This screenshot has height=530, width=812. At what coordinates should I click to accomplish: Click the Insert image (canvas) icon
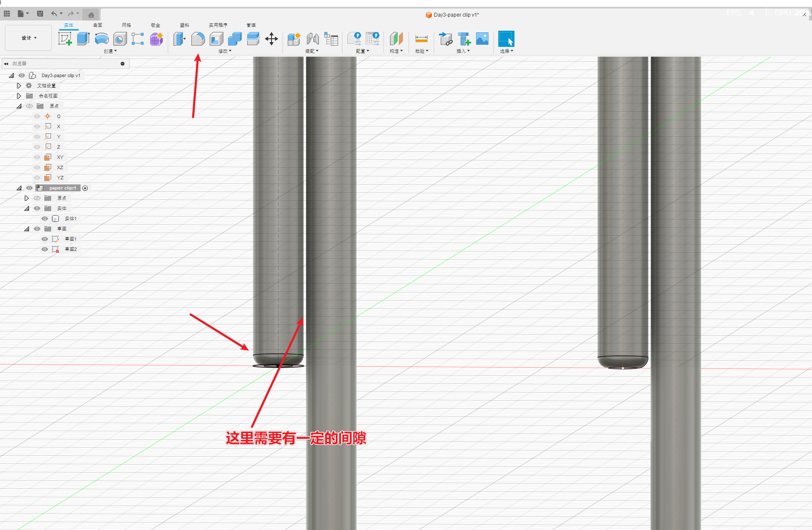pyautogui.click(x=482, y=39)
